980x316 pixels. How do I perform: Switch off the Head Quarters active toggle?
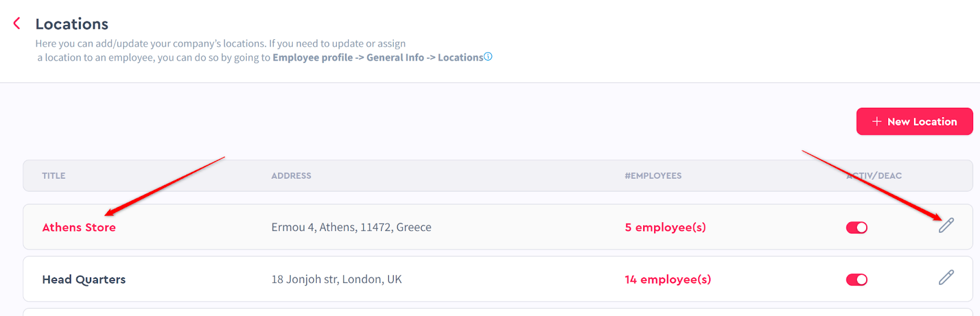(856, 280)
